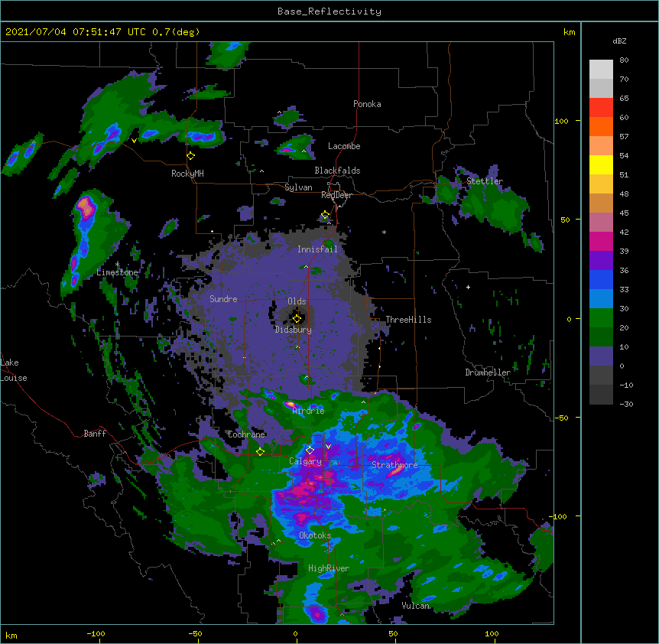Click the Lake Louise label

(x=12, y=370)
